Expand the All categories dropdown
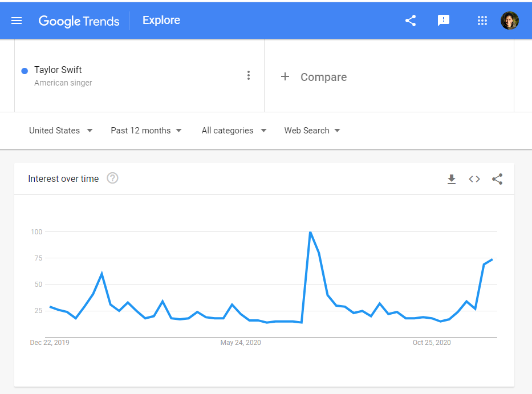The width and height of the screenshot is (532, 394). (234, 131)
